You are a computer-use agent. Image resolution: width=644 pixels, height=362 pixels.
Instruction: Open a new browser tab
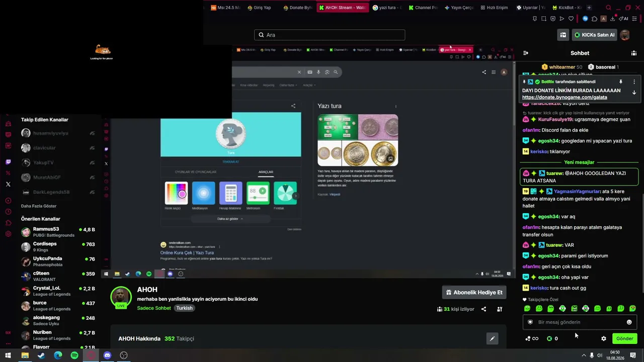tap(589, 8)
